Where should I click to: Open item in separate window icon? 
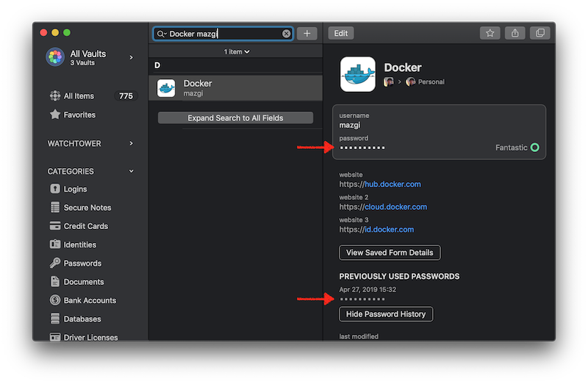click(540, 33)
